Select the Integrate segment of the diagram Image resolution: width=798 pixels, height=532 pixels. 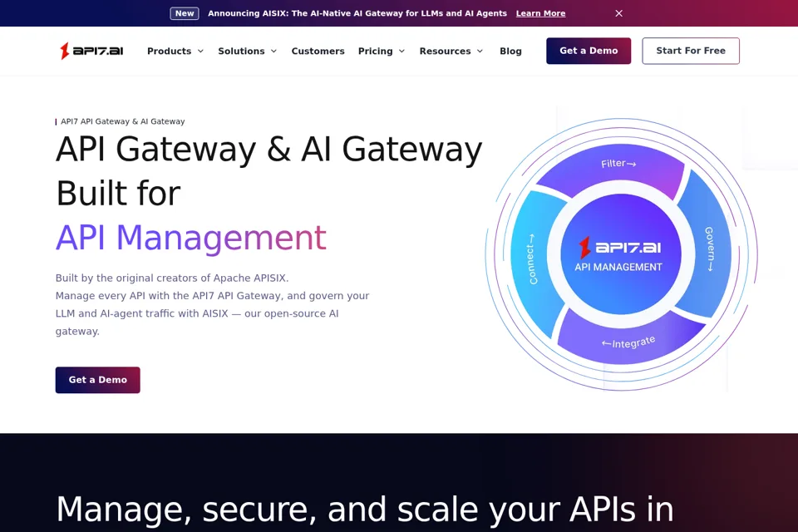coord(629,342)
